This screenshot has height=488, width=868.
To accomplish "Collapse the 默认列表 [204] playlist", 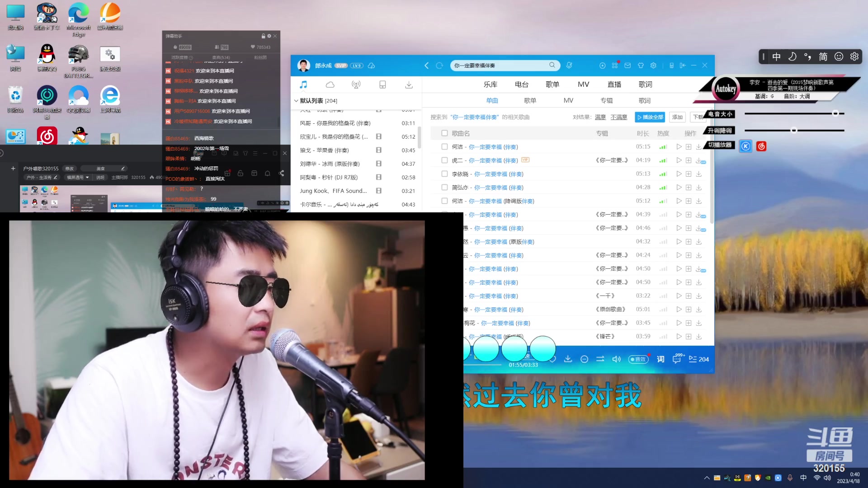I will pyautogui.click(x=296, y=101).
